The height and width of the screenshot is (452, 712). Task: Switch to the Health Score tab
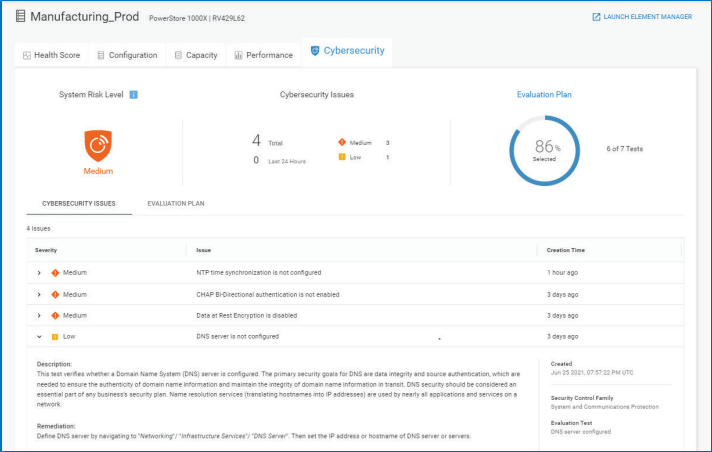[x=51, y=55]
